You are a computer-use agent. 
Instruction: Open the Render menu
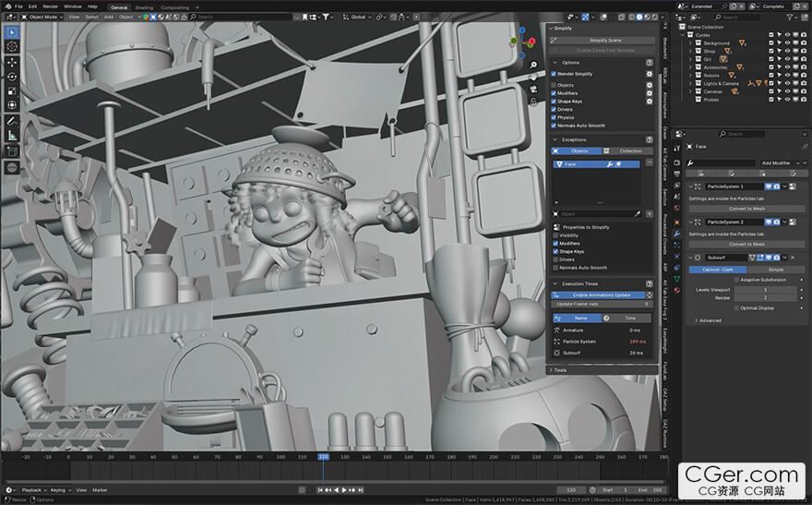click(x=51, y=6)
